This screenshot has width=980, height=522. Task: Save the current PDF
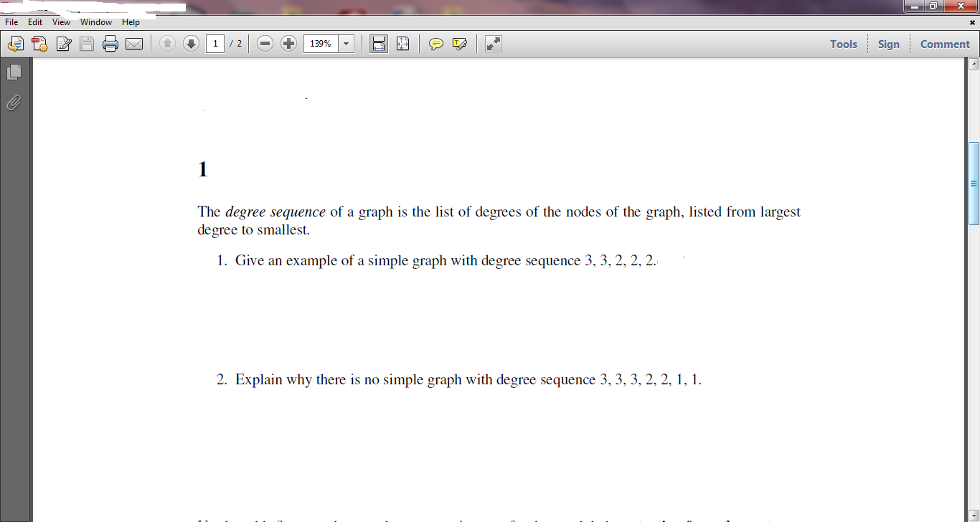(x=86, y=43)
